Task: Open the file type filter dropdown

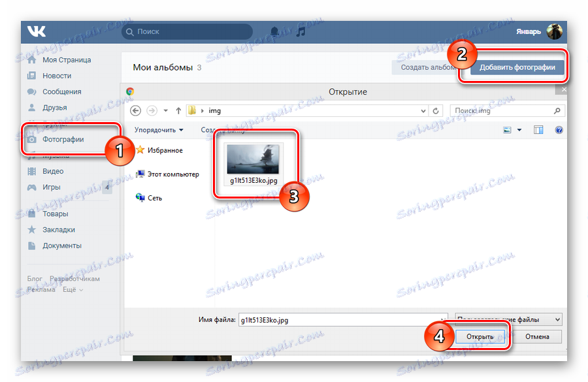Action: tap(508, 319)
